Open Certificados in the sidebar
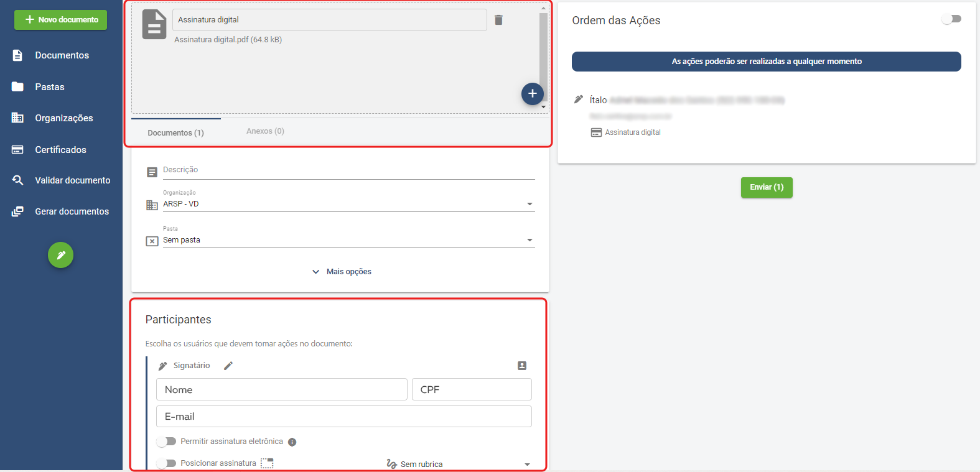The width and height of the screenshot is (980, 472). tap(60, 150)
